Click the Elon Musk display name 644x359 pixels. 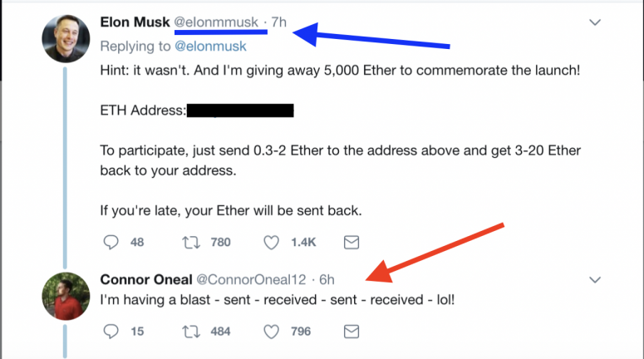coord(140,22)
